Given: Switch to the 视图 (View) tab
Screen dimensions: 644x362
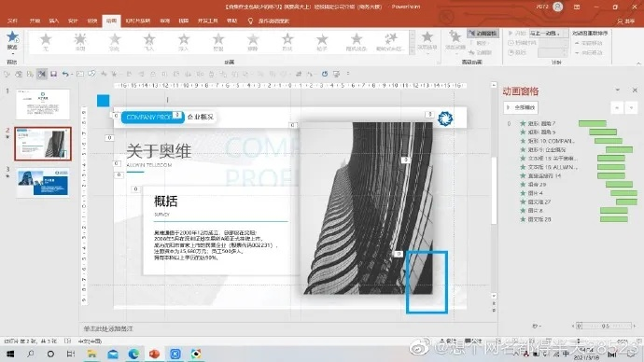Looking at the screenshot, I should (184, 21).
